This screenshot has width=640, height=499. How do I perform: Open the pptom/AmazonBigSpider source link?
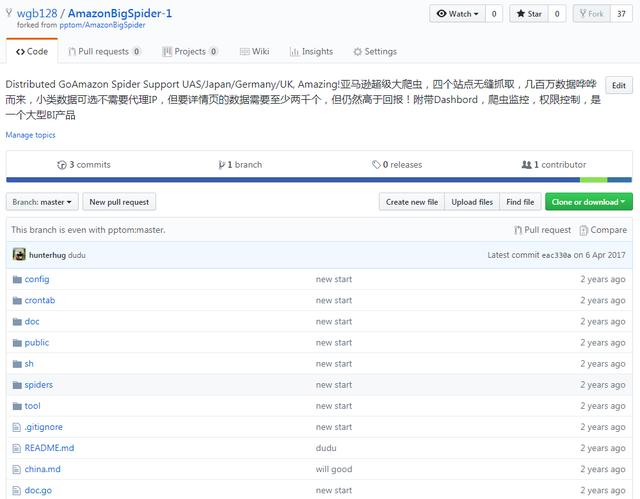coord(102,25)
